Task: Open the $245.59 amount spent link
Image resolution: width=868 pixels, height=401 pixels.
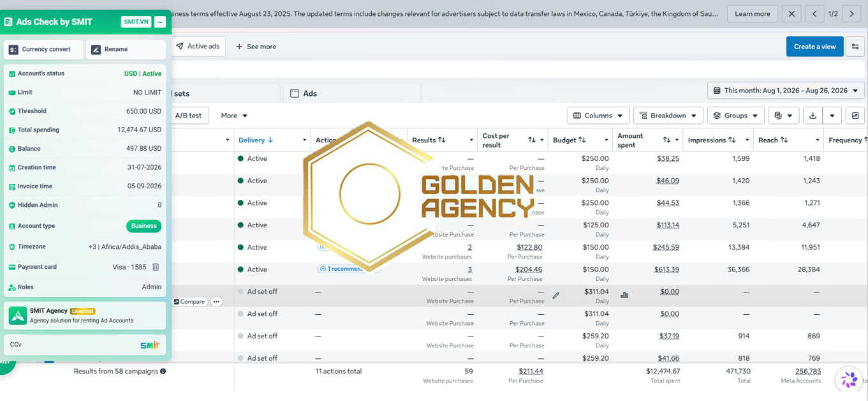Action: click(x=666, y=247)
